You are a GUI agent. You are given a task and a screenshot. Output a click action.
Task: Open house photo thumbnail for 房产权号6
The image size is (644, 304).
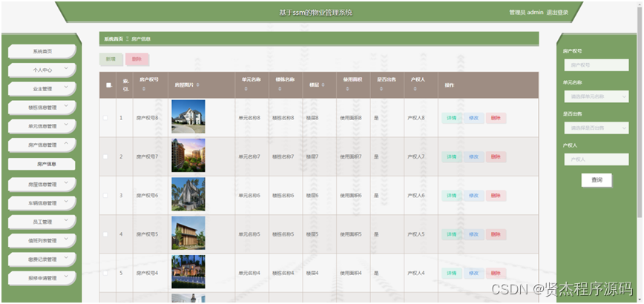click(x=188, y=194)
